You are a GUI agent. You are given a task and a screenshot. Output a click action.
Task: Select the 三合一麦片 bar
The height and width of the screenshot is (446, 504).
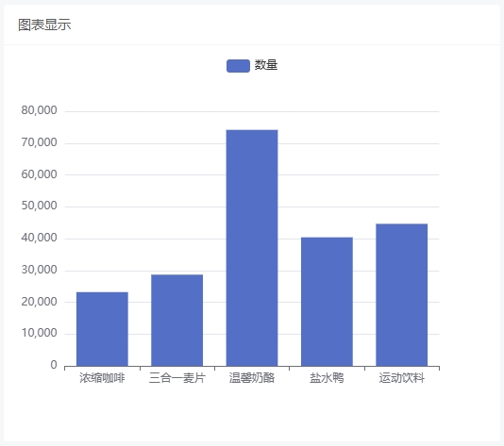177,321
